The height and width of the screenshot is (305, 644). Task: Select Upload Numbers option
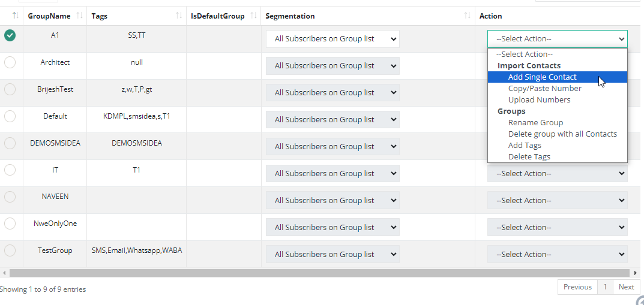click(539, 99)
